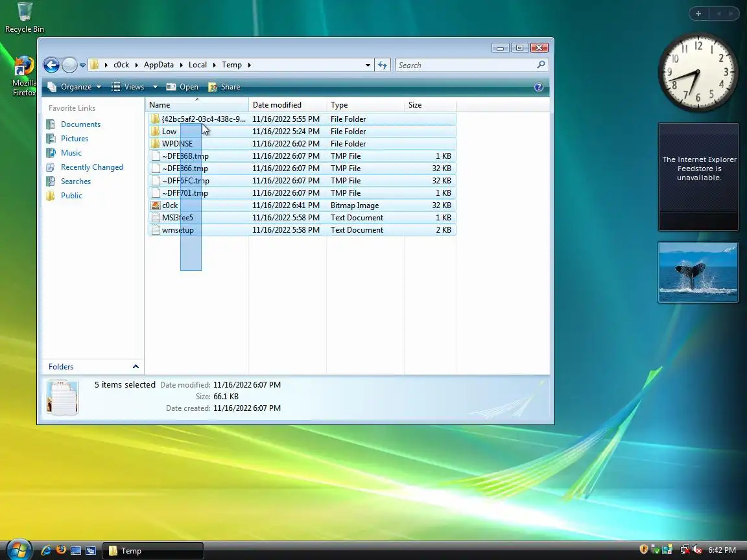
Task: Click the Local breadcrumb segment
Action: 198,65
